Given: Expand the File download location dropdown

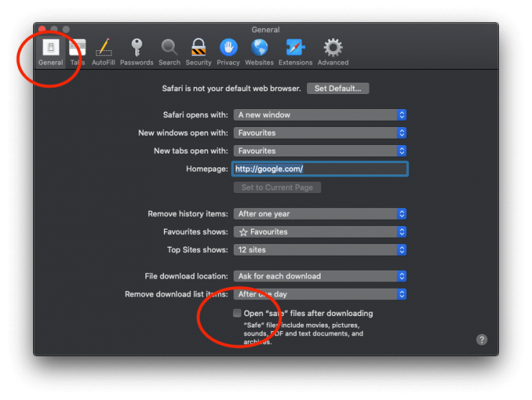Looking at the screenshot, I should (x=320, y=276).
